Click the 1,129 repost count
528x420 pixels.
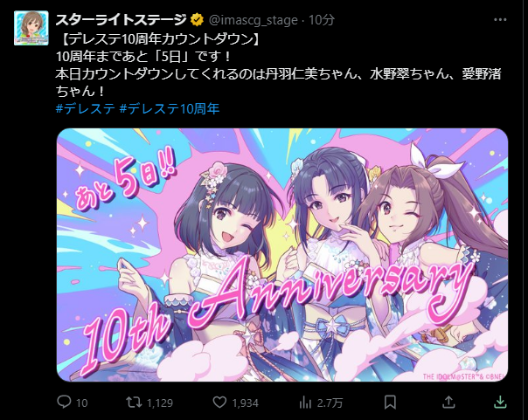click(x=160, y=403)
